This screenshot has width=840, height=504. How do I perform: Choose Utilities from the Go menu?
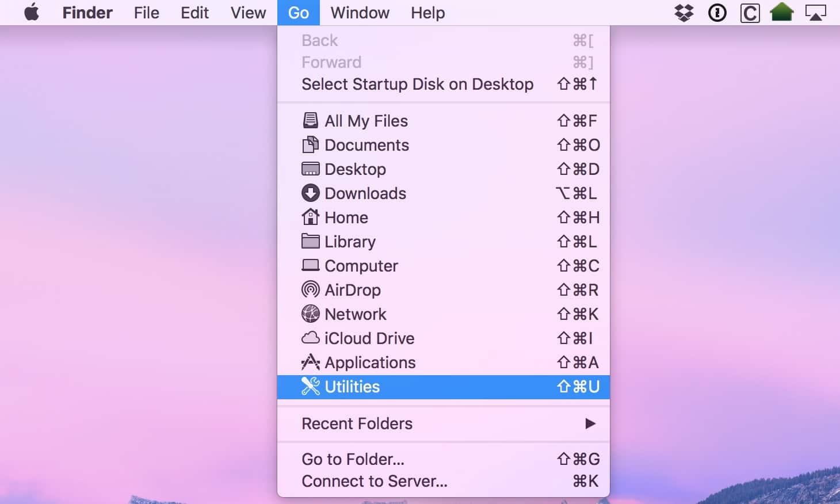point(352,387)
